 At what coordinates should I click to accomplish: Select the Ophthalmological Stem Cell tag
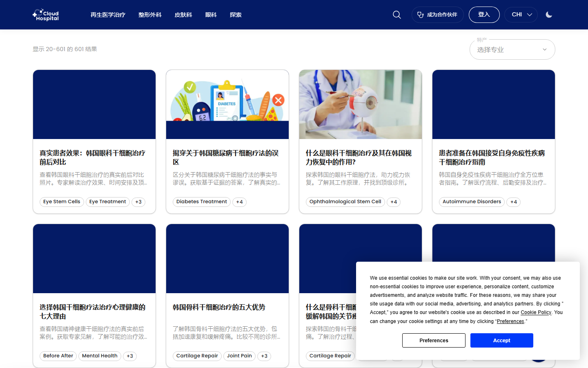345,202
